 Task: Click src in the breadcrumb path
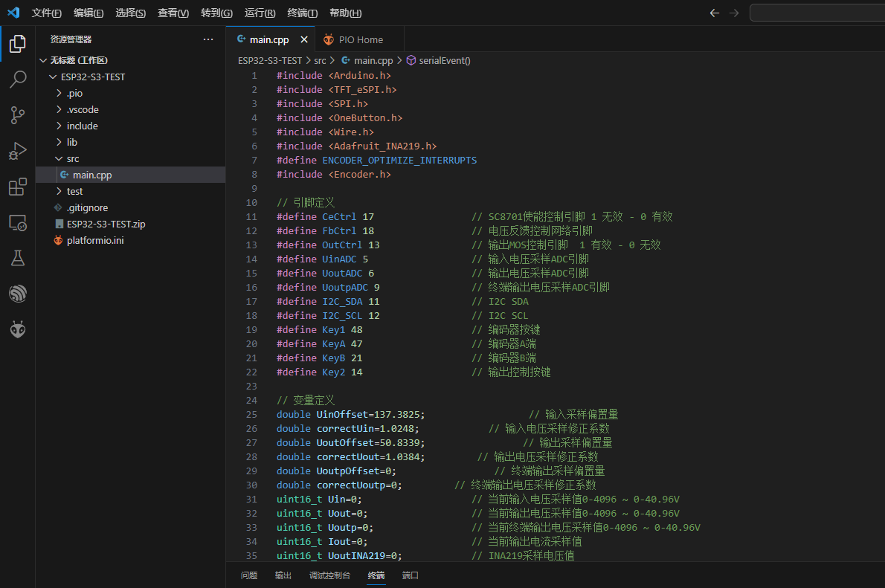coord(320,60)
